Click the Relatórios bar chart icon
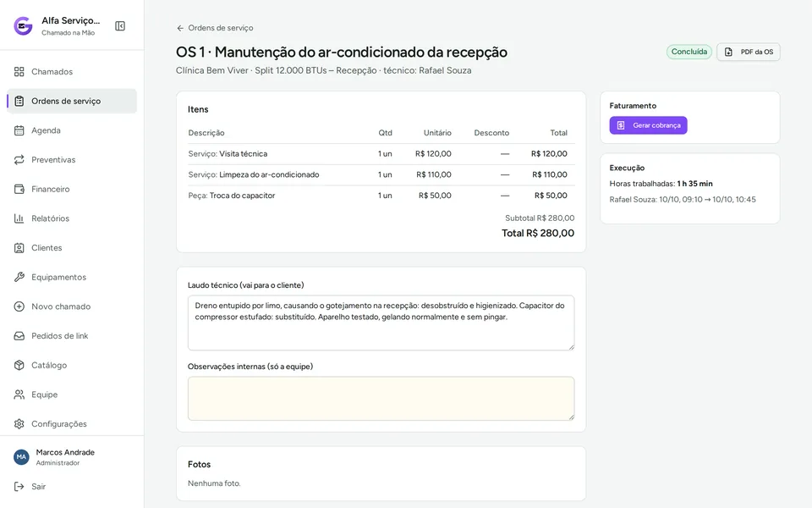Image resolution: width=812 pixels, height=508 pixels. 19,218
